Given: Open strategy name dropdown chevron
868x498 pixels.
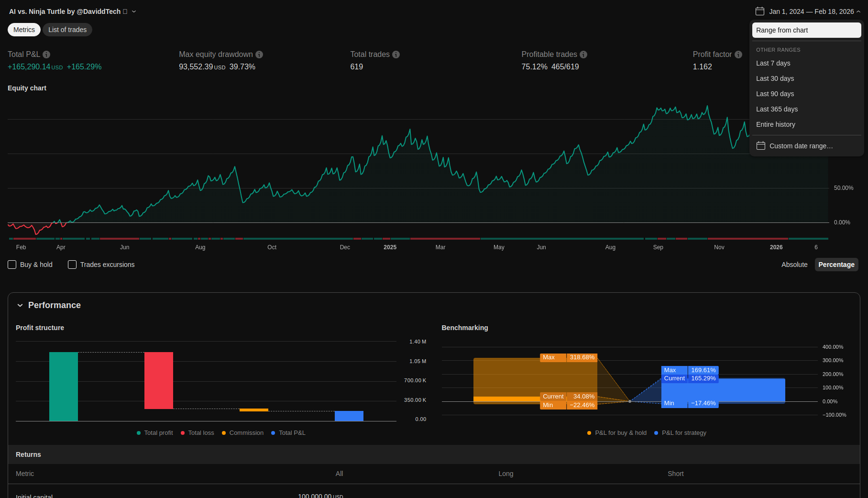Looking at the screenshot, I should point(134,11).
